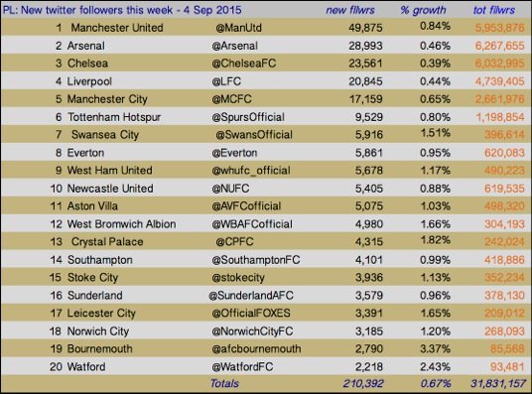
Task: Select the @AVFCofficial handle
Action: (x=246, y=206)
